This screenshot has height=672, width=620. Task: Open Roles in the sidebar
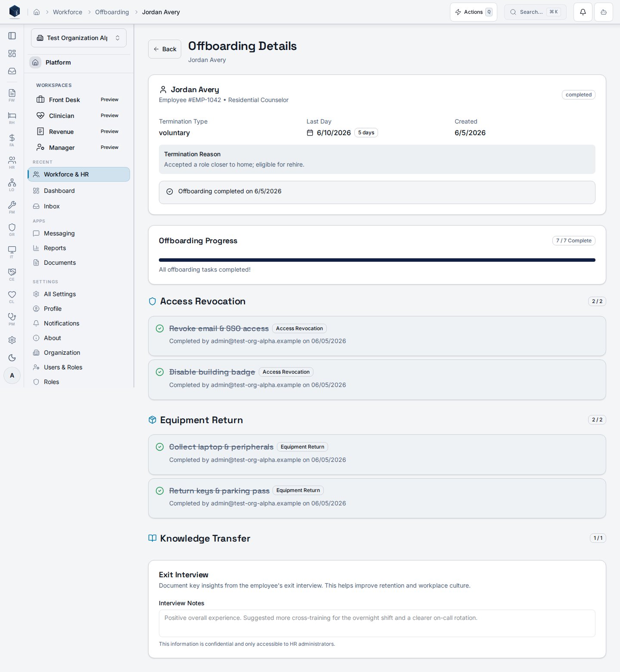pyautogui.click(x=79, y=382)
